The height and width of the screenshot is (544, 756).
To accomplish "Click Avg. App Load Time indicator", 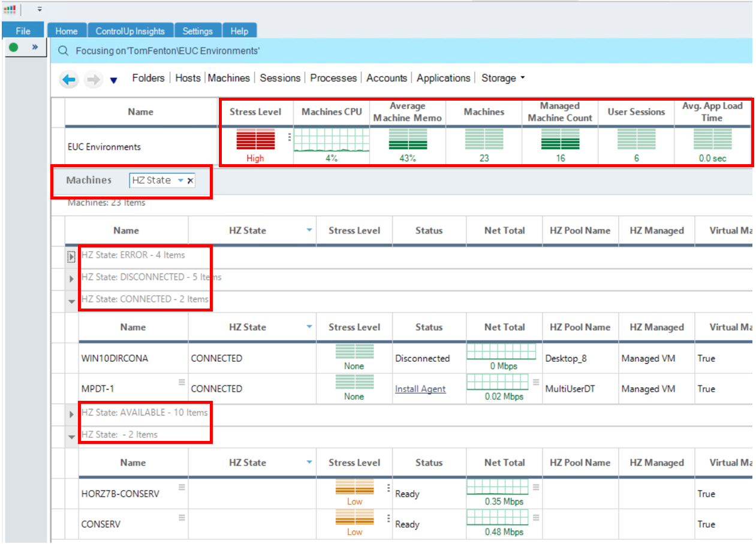I will [x=712, y=144].
